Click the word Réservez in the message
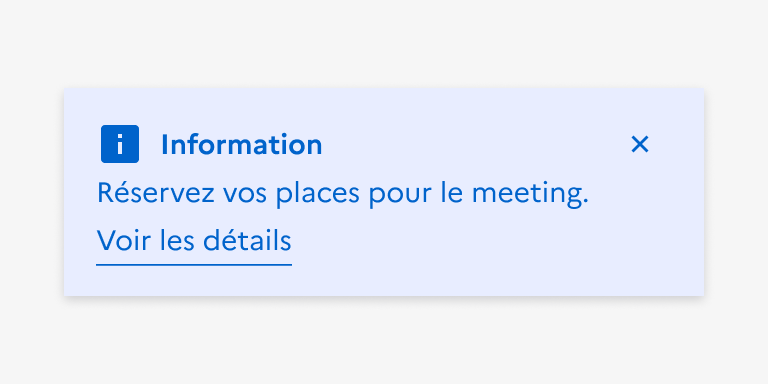 (156, 192)
